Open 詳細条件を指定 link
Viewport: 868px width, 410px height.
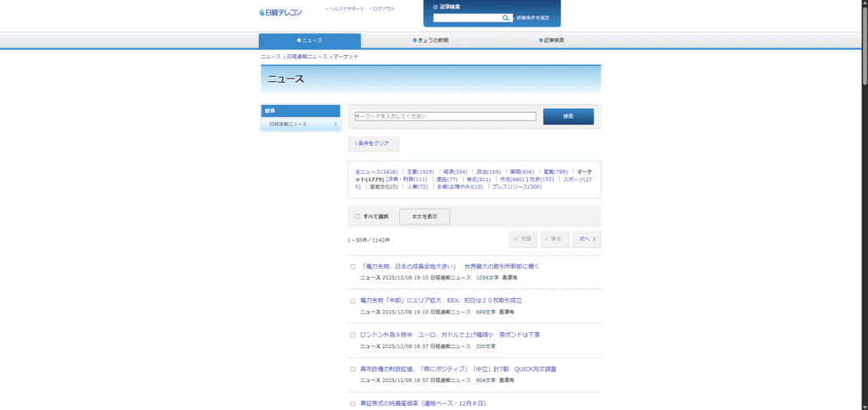[x=532, y=19]
